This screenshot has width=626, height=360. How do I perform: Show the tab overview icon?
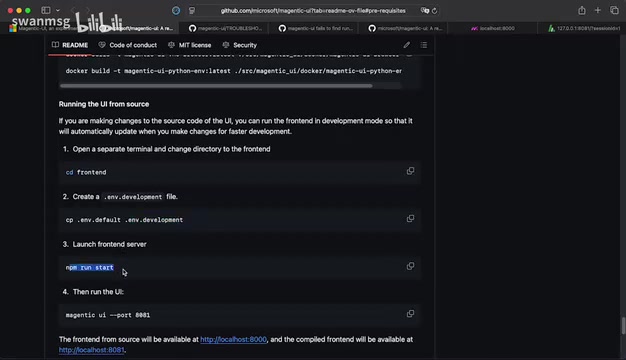(x=614, y=10)
